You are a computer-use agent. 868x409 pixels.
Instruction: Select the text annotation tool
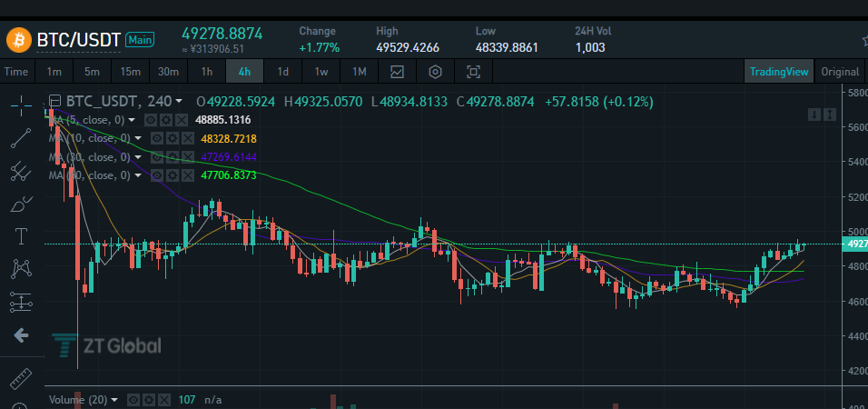pos(22,236)
